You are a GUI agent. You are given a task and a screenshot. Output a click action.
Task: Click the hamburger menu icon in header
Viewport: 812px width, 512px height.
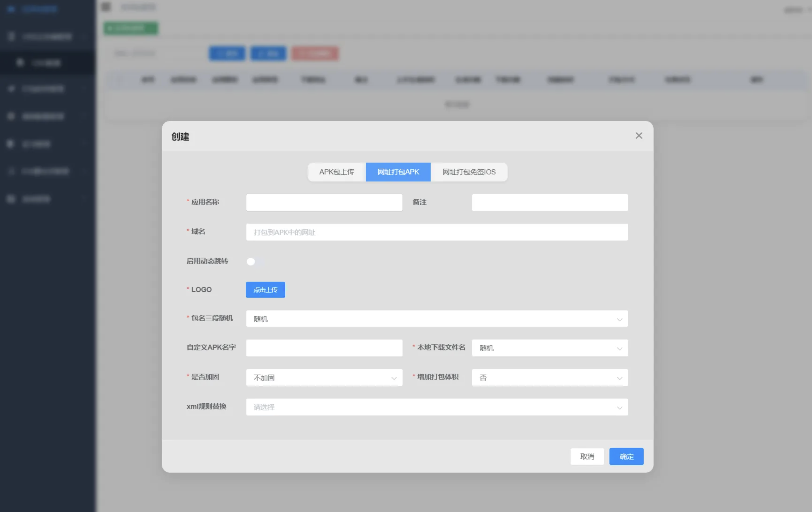pyautogui.click(x=106, y=7)
